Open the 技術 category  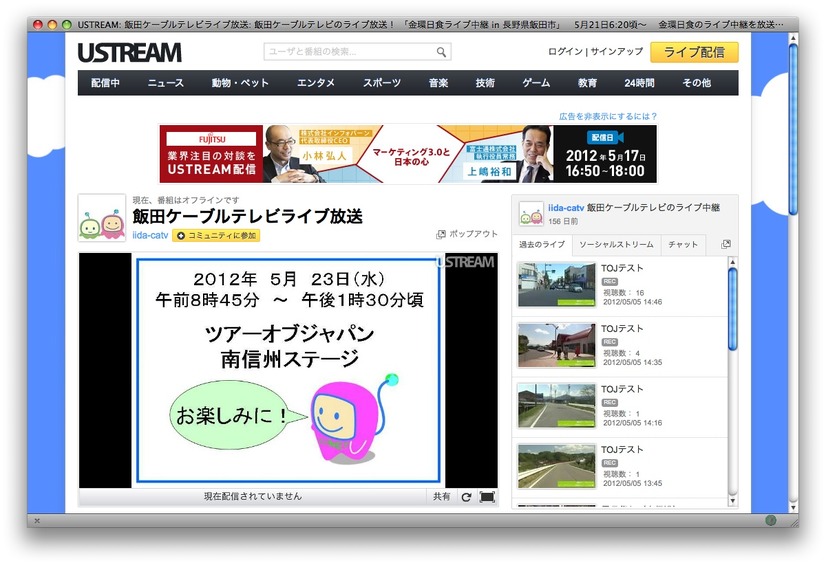pos(485,83)
